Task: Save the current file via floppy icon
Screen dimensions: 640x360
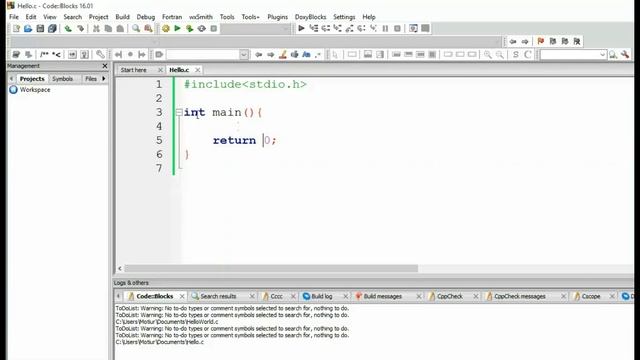Action: [40, 29]
